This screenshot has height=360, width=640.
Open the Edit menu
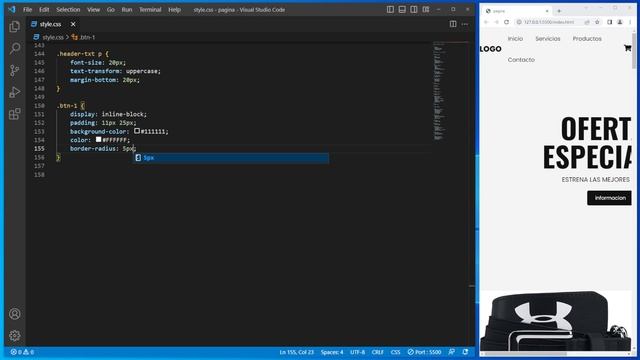[44, 9]
